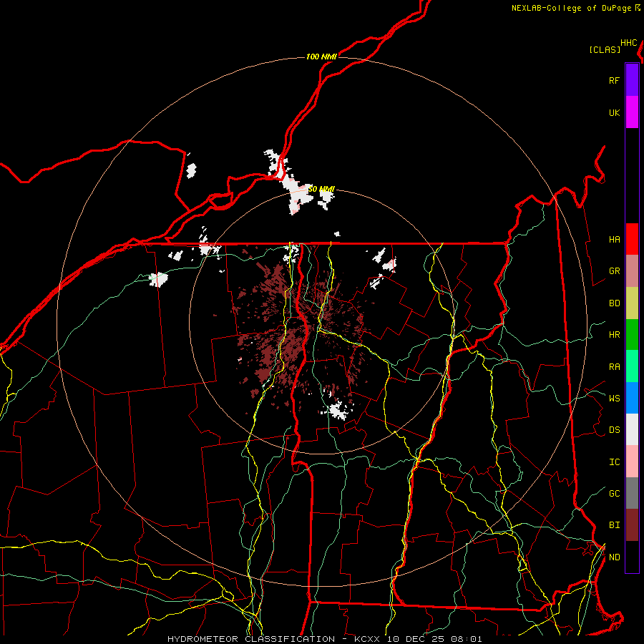This screenshot has width=644, height=644.
Task: Click the RF purple legend swatch
Action: coord(632,80)
